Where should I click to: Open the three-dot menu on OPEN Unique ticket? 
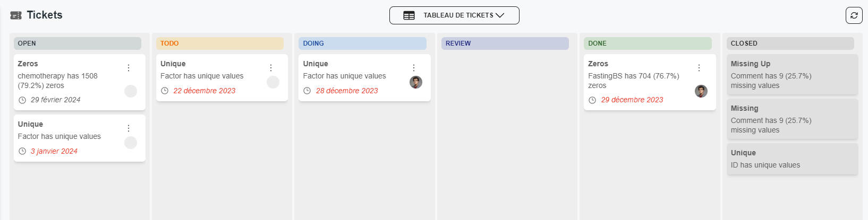coord(129,128)
